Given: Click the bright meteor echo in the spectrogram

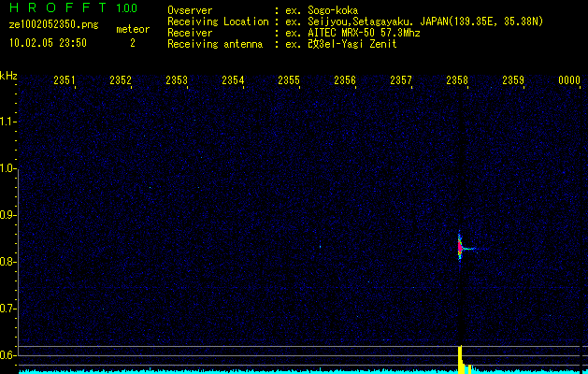Looking at the screenshot, I should (x=460, y=248).
